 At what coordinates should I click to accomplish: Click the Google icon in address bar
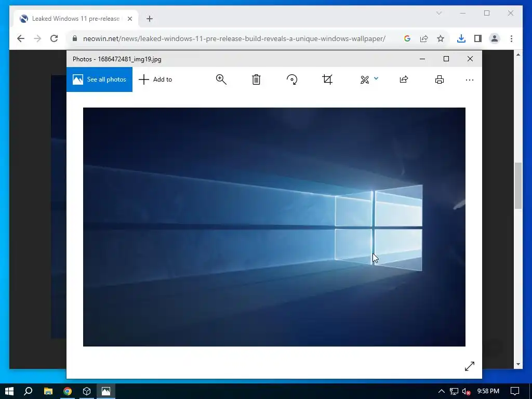point(407,38)
